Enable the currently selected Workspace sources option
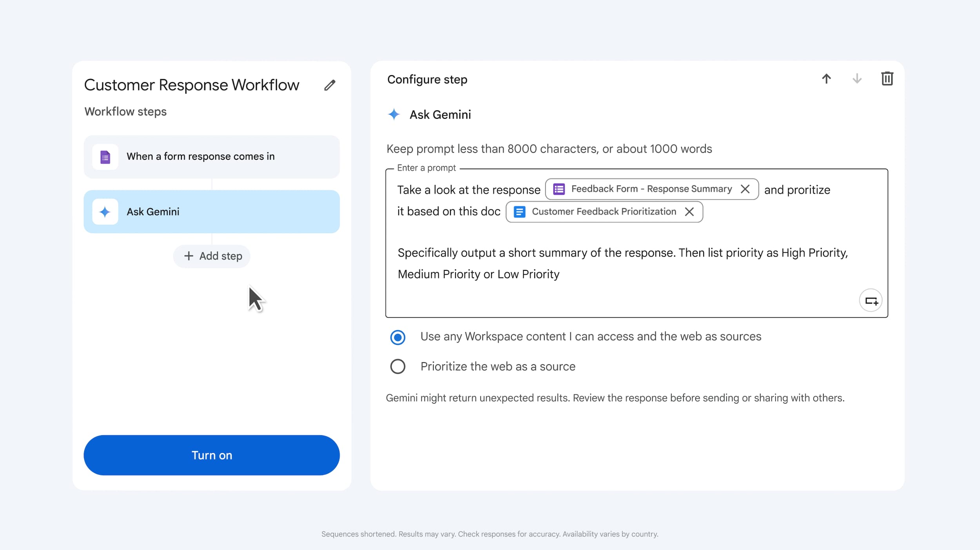Viewport: 980px width, 550px height. [397, 337]
